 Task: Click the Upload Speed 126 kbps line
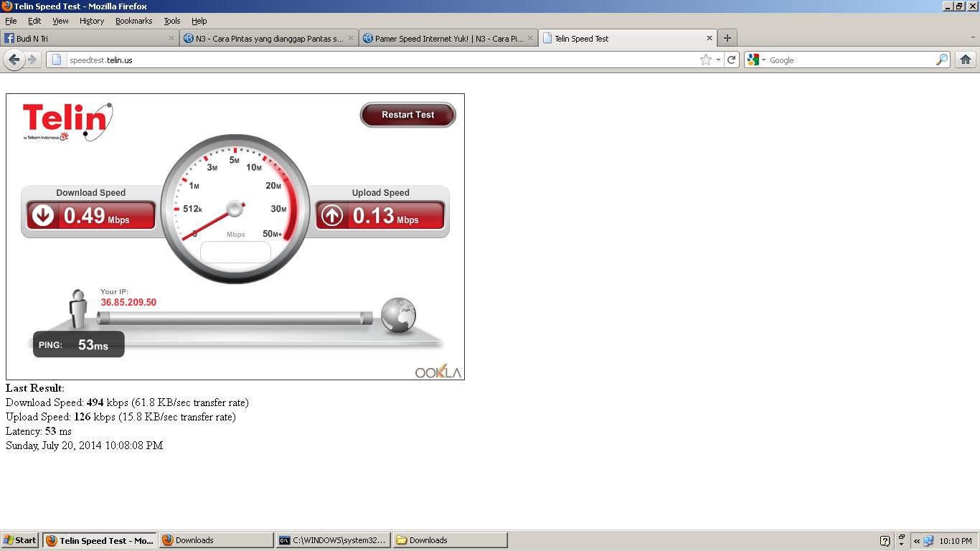[121, 417]
